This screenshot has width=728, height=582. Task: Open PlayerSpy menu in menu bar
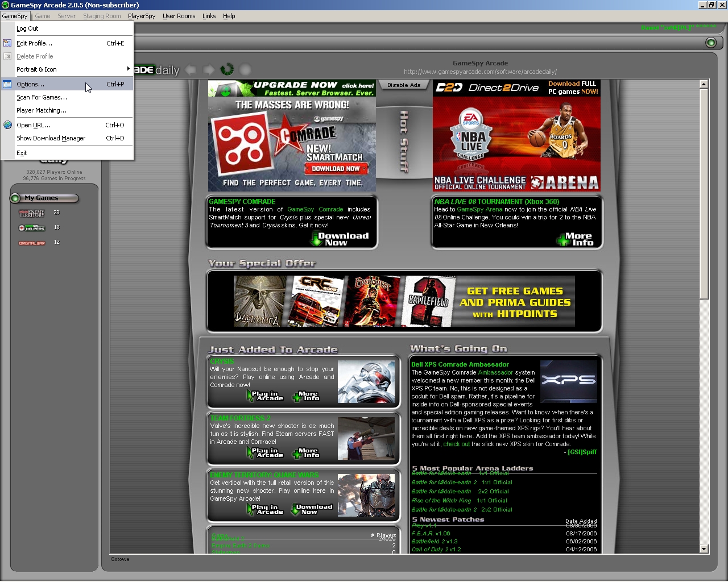tap(142, 16)
